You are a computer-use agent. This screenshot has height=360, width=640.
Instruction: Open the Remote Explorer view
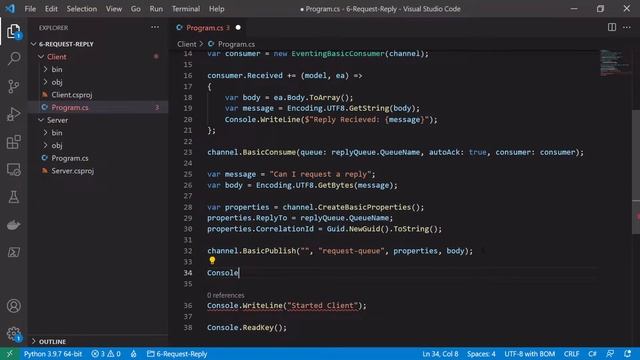13,169
